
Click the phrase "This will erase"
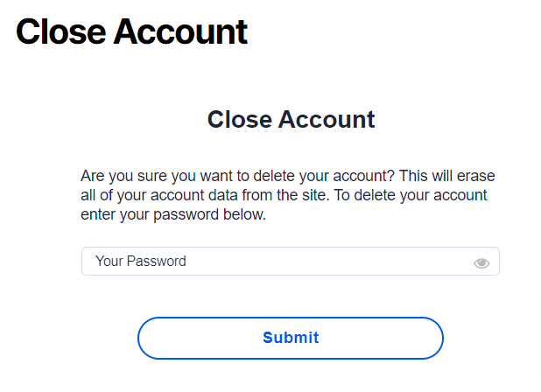[x=447, y=176]
